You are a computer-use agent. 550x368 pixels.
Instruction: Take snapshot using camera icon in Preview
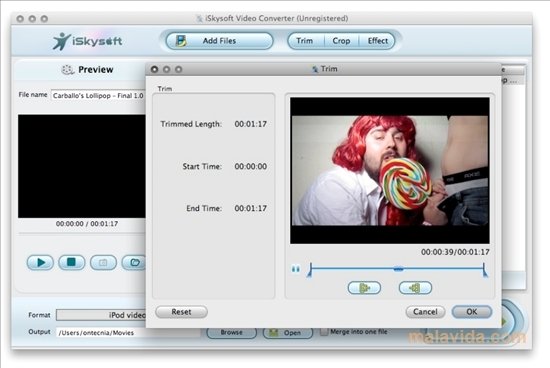pos(103,262)
